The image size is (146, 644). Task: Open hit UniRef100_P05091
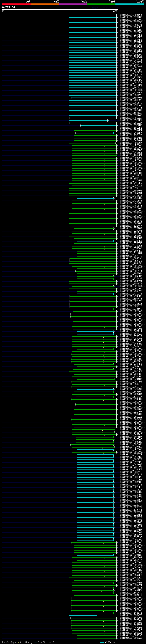[x=131, y=158]
